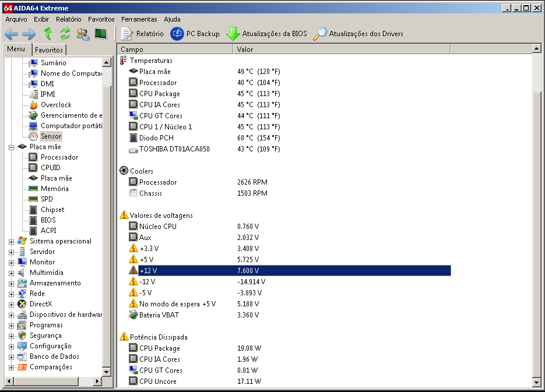Image resolution: width=545 pixels, height=392 pixels.
Task: Select Memória in the tree
Action: [x=55, y=189]
